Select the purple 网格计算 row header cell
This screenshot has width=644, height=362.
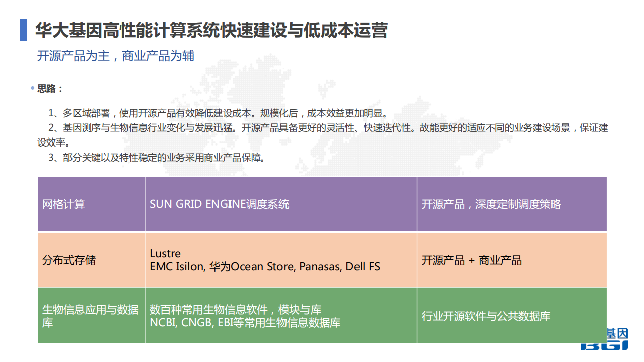pyautogui.click(x=91, y=204)
